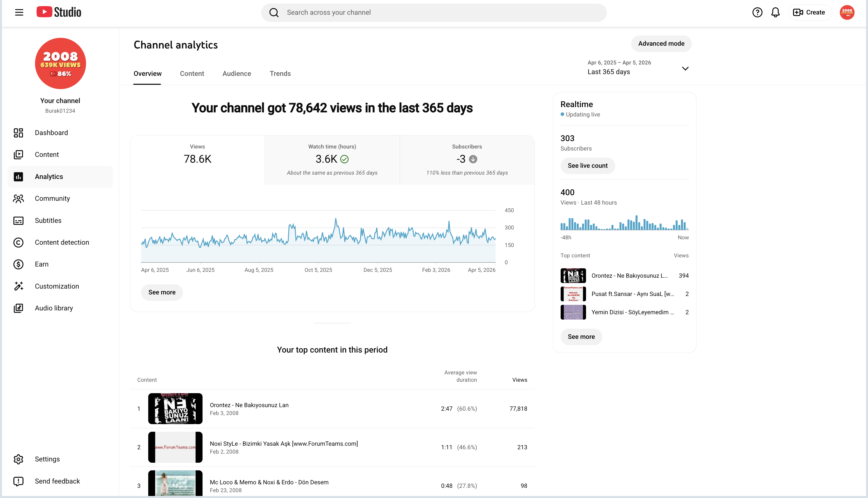Screen dimensions: 868x498
Task: Click the Advanced mode button
Action: 661,44
